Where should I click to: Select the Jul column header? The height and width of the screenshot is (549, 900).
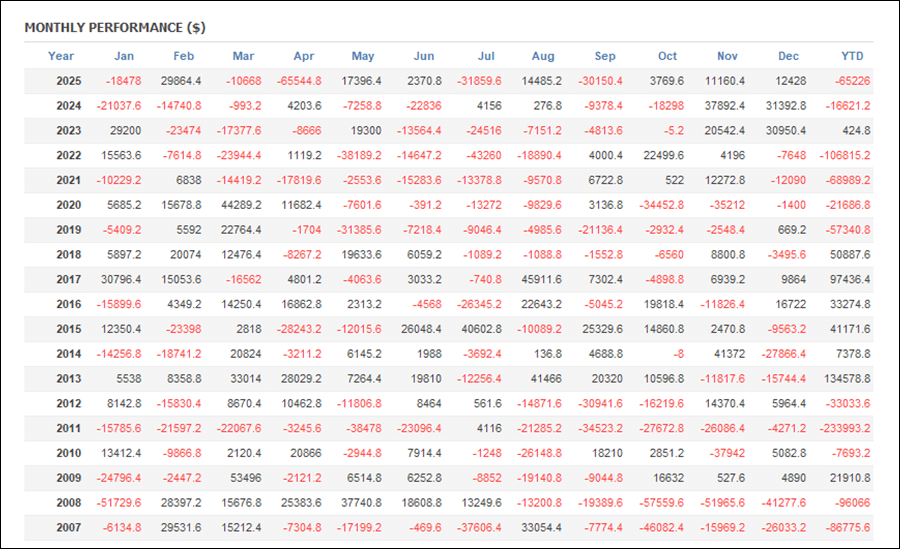[487, 56]
